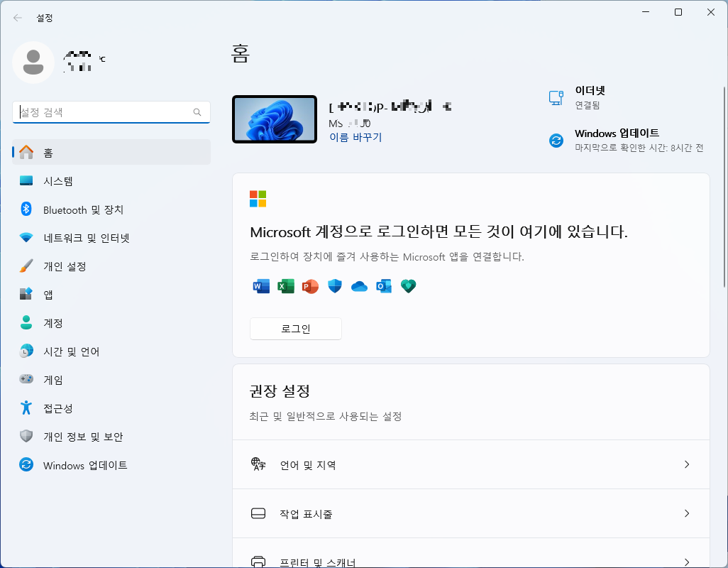
Task: Click the Windows Update icon in sidebar
Action: pyautogui.click(x=26, y=464)
